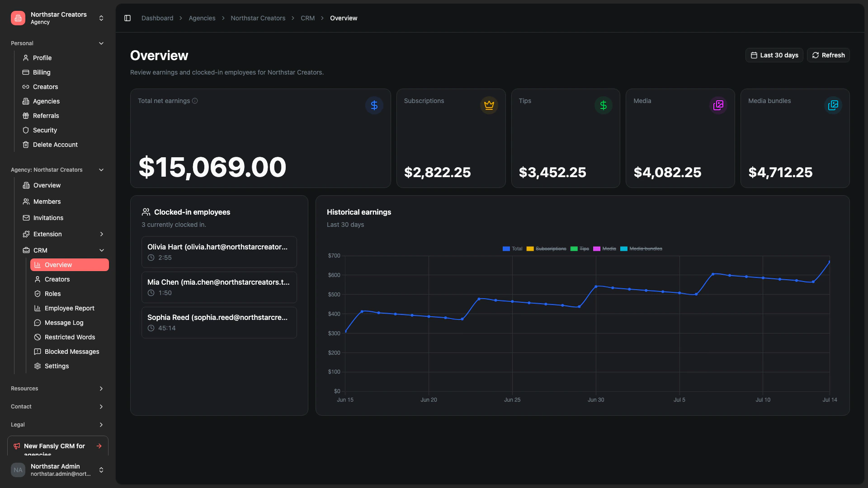Toggle the Media bundles series in legend
The image size is (868, 488).
tap(641, 249)
